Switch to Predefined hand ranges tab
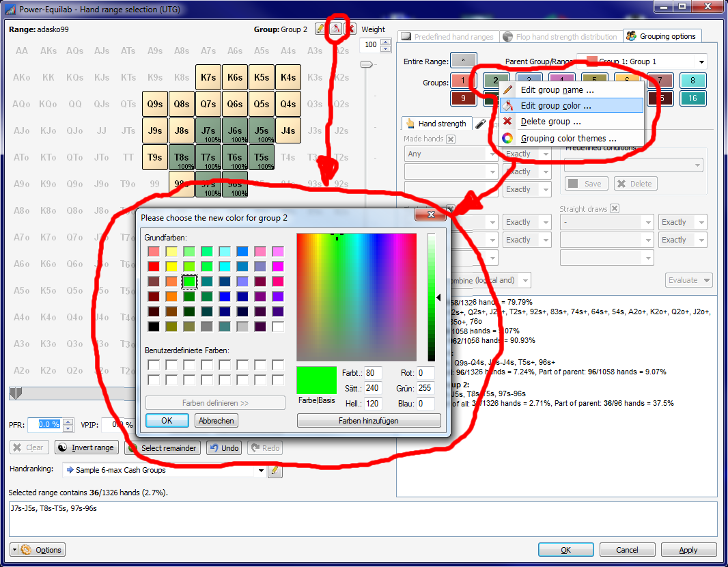This screenshot has height=567, width=728. 447,37
